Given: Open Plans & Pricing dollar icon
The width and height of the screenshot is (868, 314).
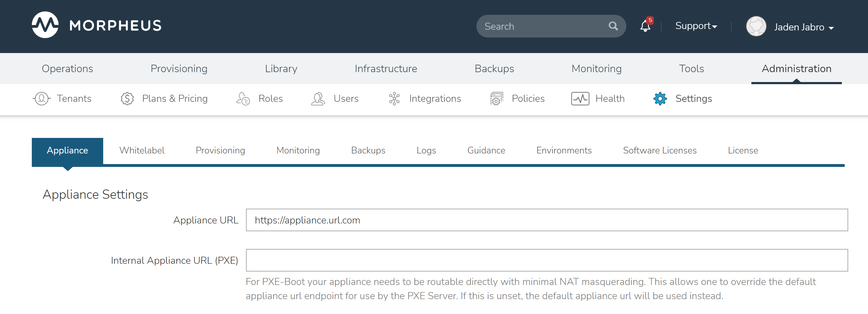Looking at the screenshot, I should click(x=127, y=99).
